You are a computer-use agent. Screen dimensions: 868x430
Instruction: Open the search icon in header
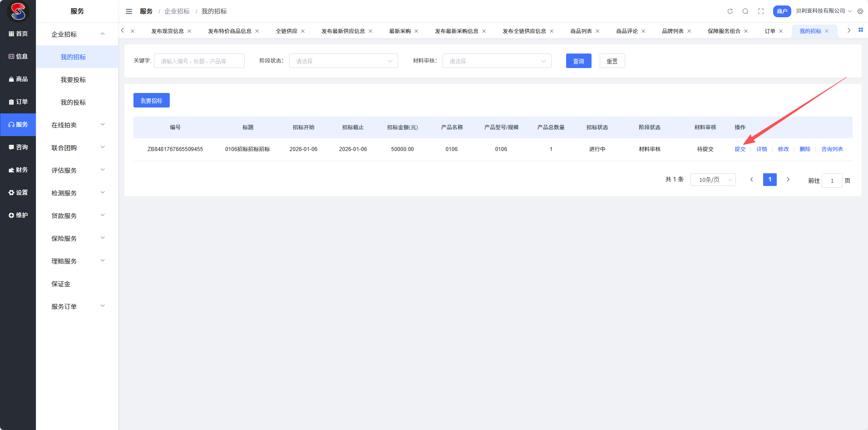click(745, 11)
